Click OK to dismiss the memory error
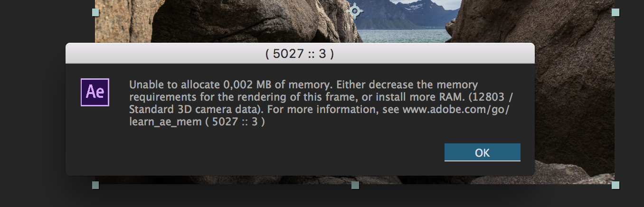The height and width of the screenshot is (207, 644). 482,152
